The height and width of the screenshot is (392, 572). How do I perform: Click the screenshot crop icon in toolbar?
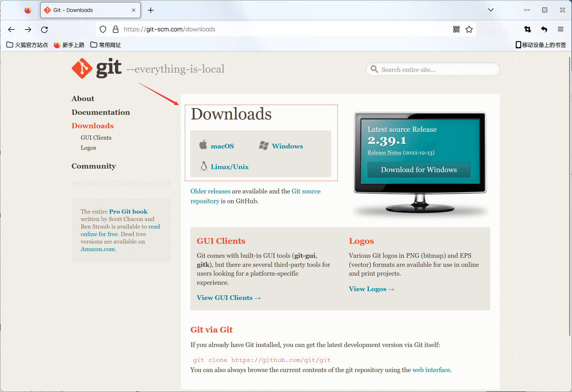point(528,29)
